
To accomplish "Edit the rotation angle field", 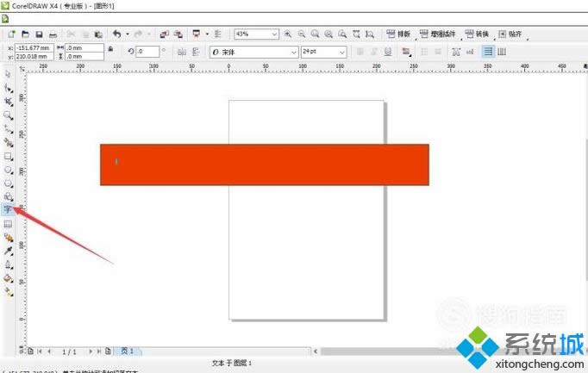I will pyautogui.click(x=147, y=52).
